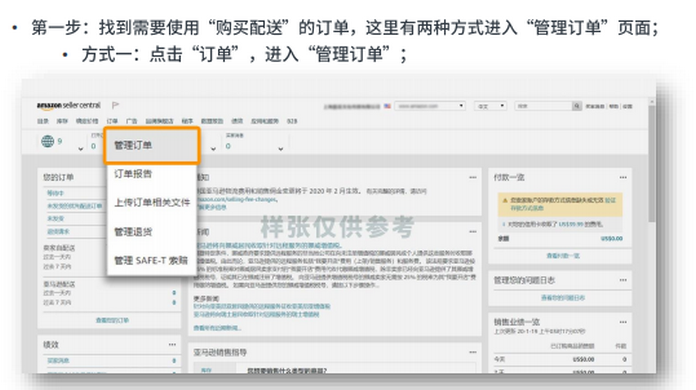Open the 库存 navigation menu
This screenshot has height=390, width=696.
62,121
